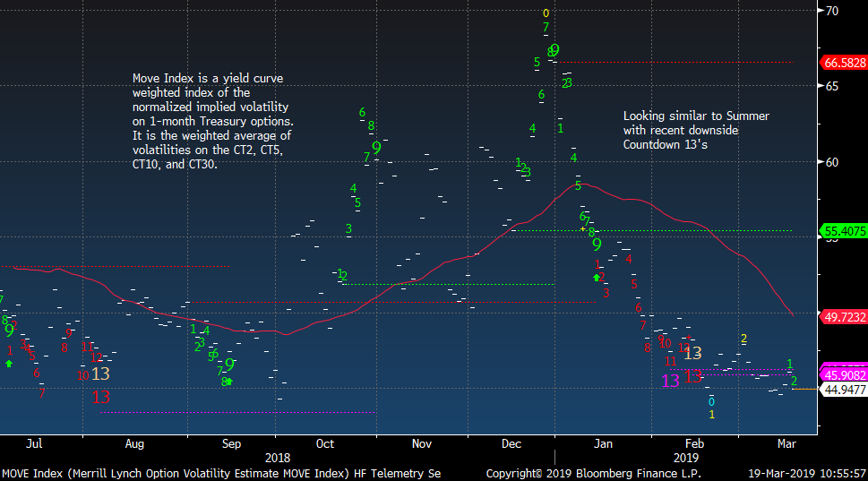Image resolution: width=868 pixels, height=481 pixels.
Task: Select the Feb label on the time axis
Action: click(x=694, y=443)
